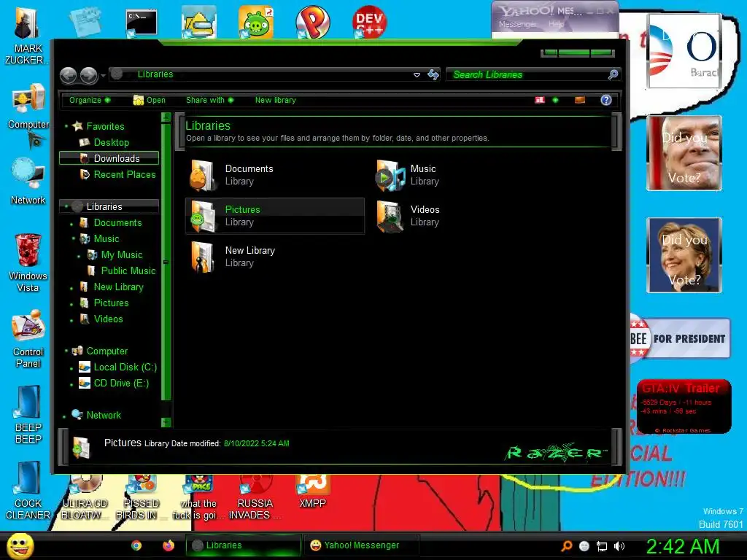747x560 pixels.
Task: Open the recent pages dropdown beside Forward
Action: click(x=103, y=76)
